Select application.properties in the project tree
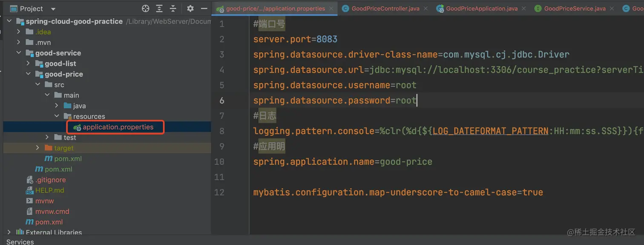The image size is (644, 245). pyautogui.click(x=118, y=127)
